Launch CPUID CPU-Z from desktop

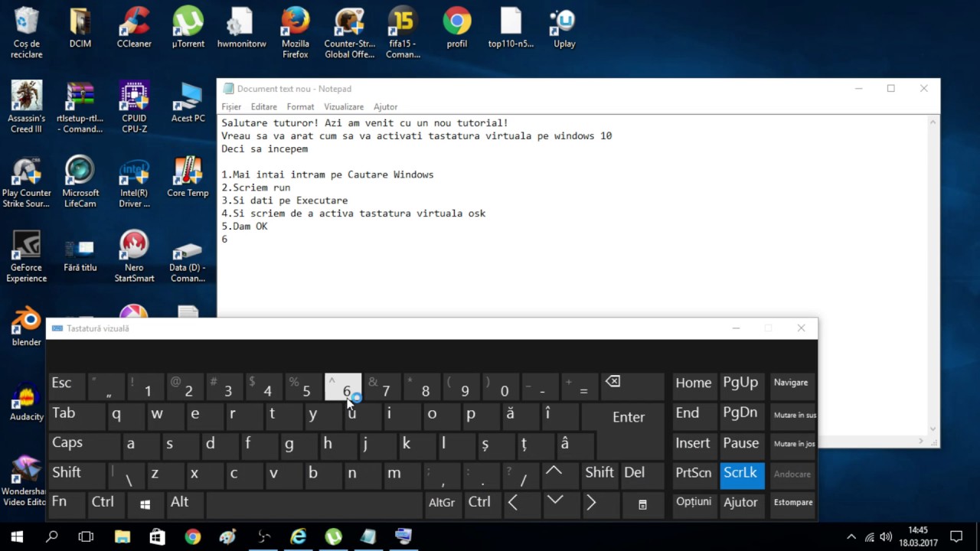(134, 107)
